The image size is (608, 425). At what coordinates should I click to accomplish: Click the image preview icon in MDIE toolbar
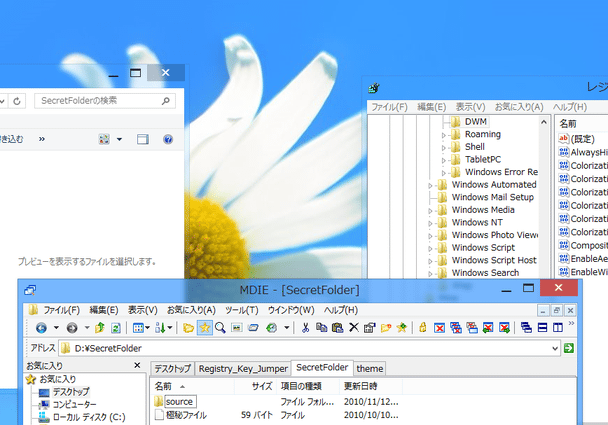click(x=237, y=328)
